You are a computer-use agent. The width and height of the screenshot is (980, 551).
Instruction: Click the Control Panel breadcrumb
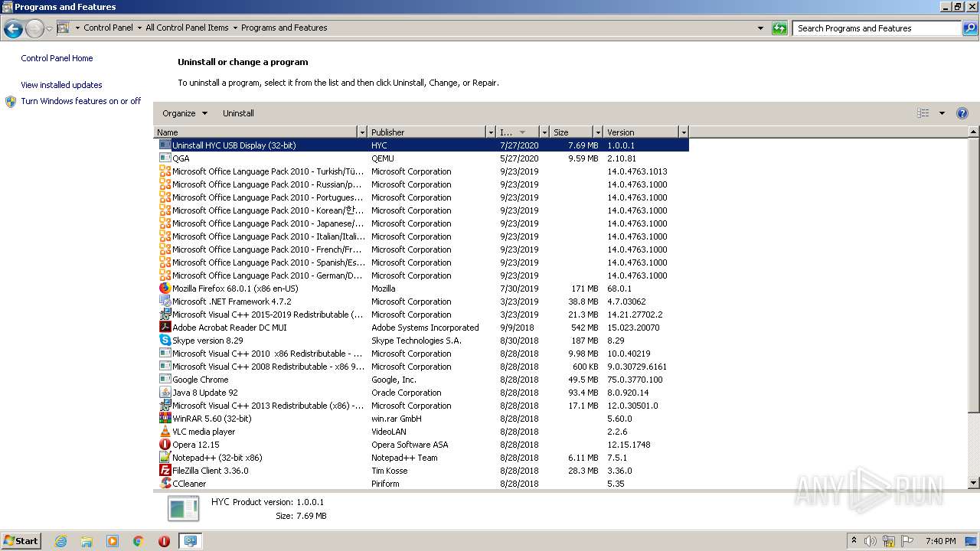[x=108, y=28]
